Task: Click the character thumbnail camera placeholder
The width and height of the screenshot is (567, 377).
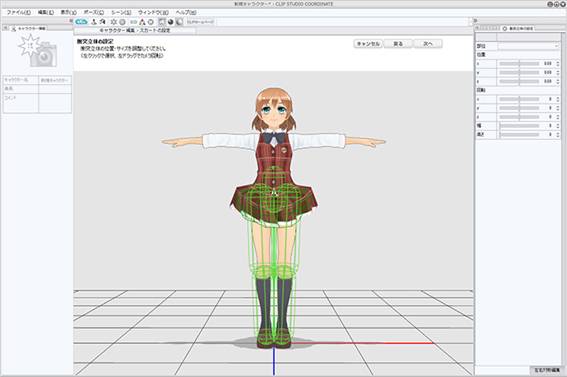Action: click(38, 51)
